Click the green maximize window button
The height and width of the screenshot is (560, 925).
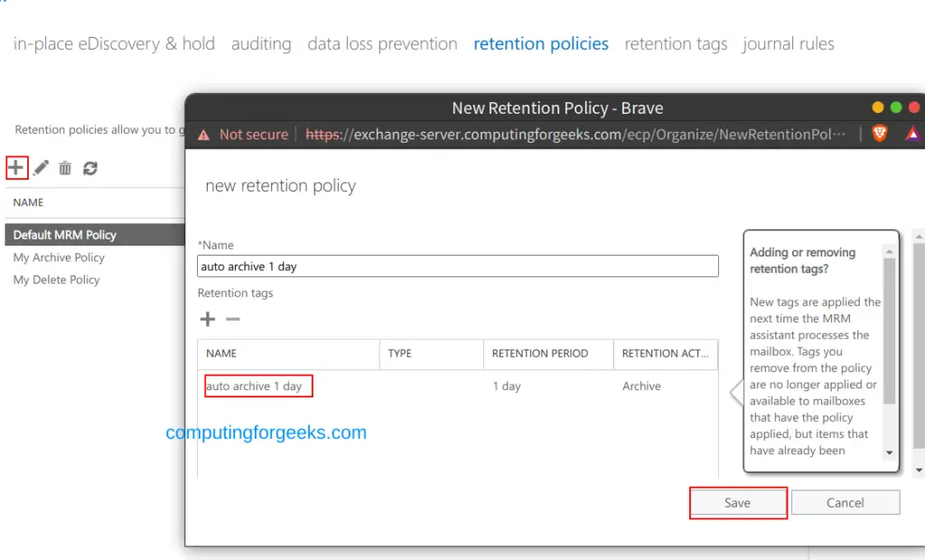pos(896,107)
